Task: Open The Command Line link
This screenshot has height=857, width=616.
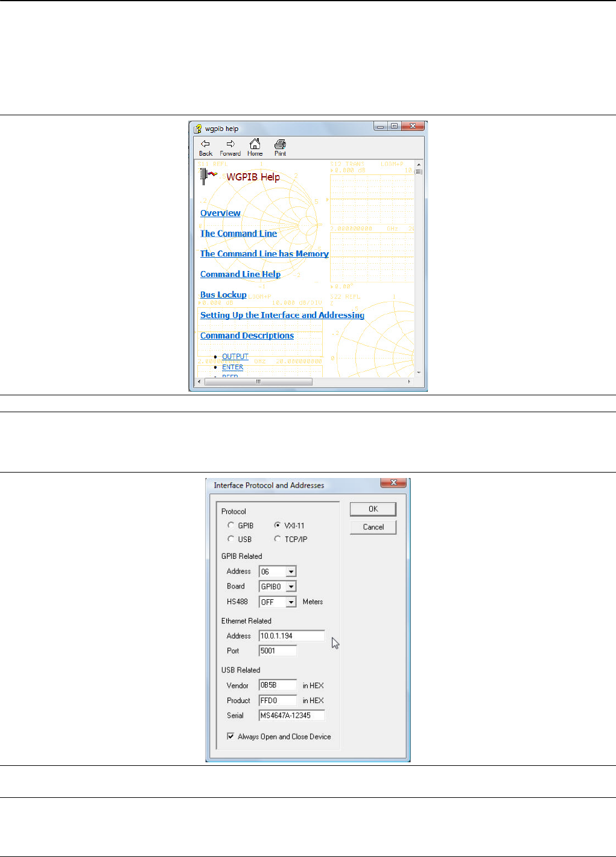Action: [x=238, y=234]
